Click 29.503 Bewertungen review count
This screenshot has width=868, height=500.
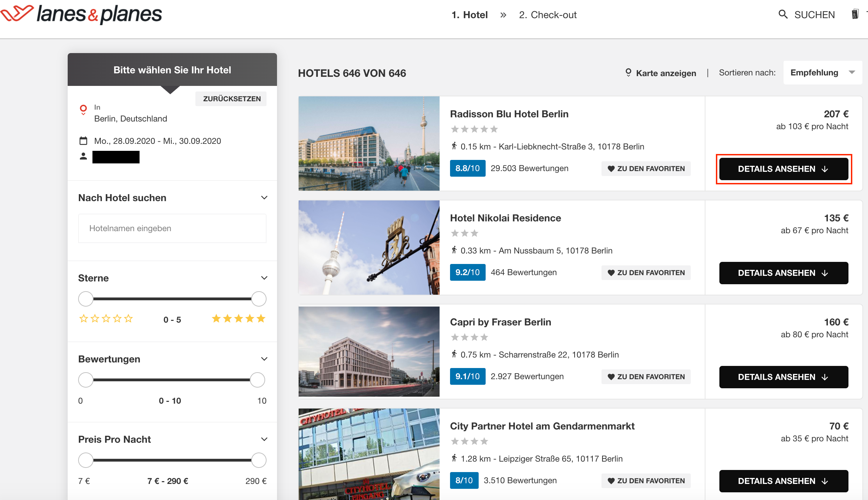click(x=530, y=168)
